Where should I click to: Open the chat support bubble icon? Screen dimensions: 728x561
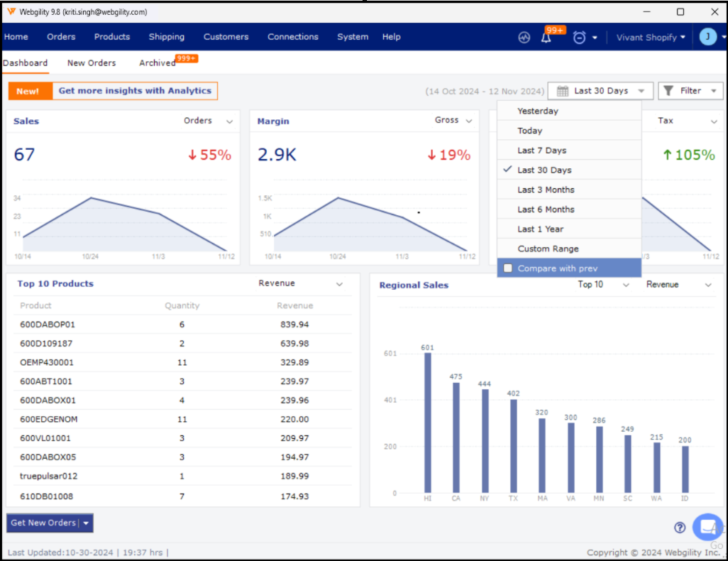click(707, 527)
